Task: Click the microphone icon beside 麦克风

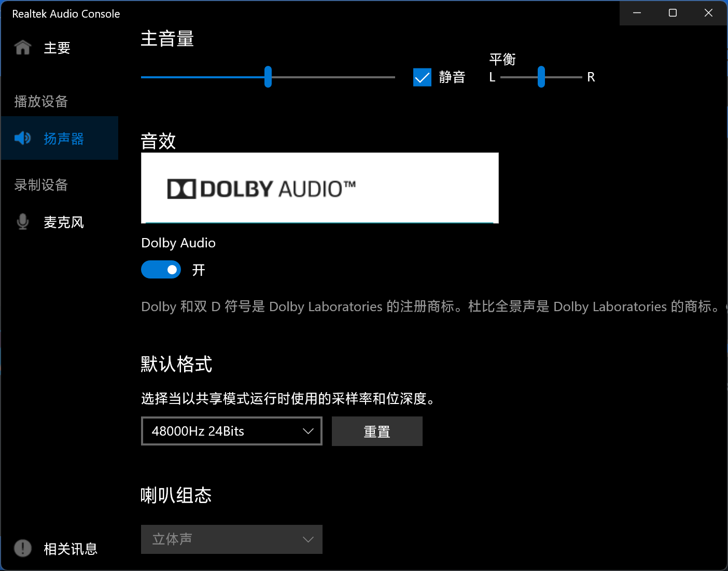Action: click(x=23, y=221)
